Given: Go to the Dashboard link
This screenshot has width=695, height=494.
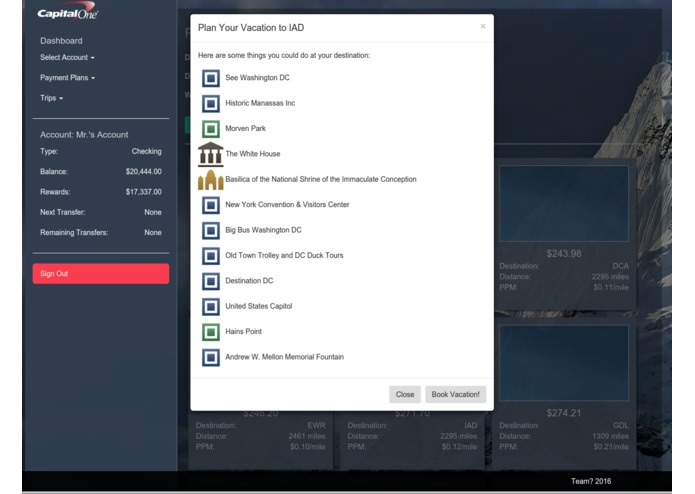Looking at the screenshot, I should click(61, 41).
